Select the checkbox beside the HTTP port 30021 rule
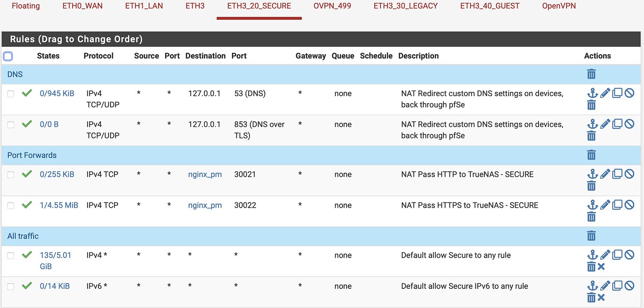This screenshot has width=644, height=308. coord(11,175)
